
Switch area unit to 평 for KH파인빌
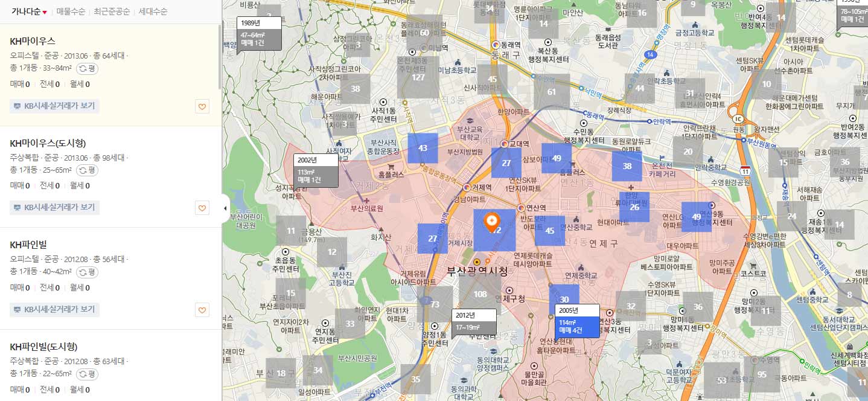pos(88,272)
